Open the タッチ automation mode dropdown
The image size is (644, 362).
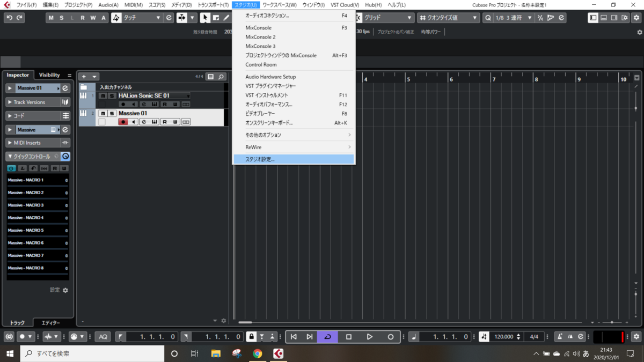tap(143, 18)
